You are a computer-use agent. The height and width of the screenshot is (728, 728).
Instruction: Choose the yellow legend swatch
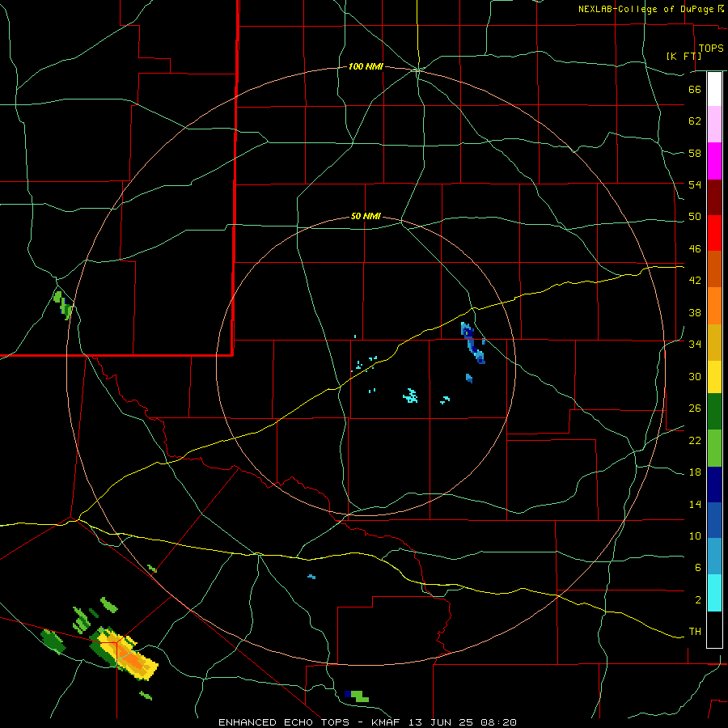click(x=714, y=377)
